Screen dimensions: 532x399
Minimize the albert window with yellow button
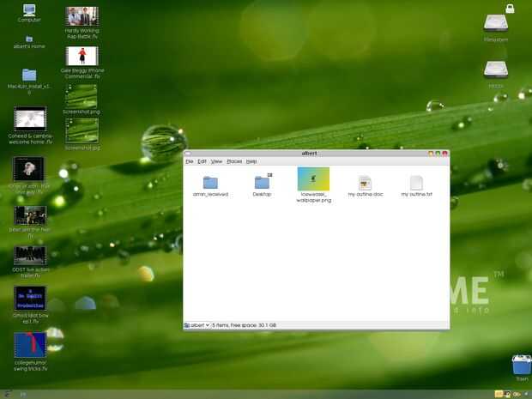(x=431, y=154)
